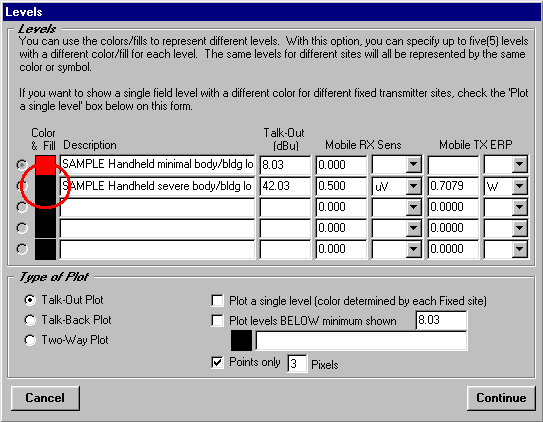Image resolution: width=543 pixels, height=422 pixels.
Task: Select the third level radio button
Action: [x=22, y=207]
